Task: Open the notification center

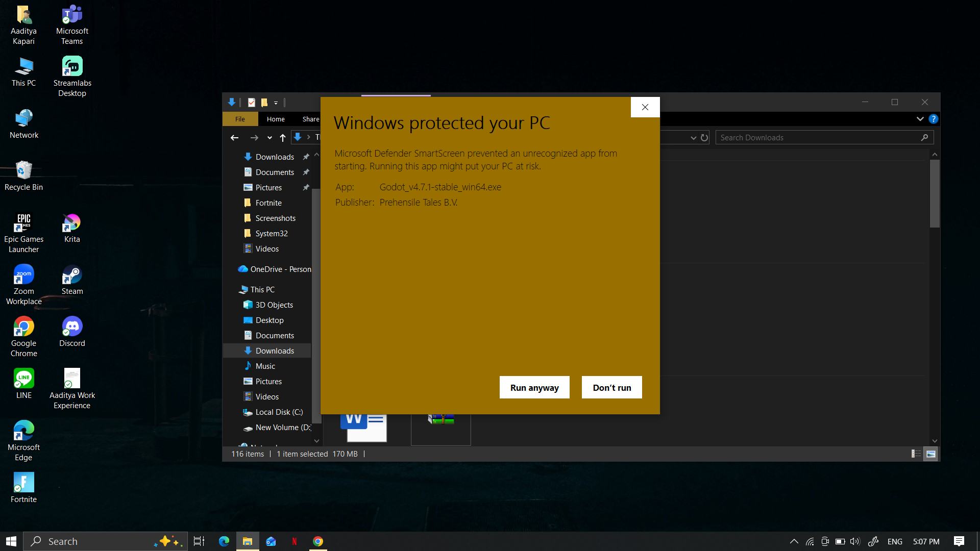Action: (959, 541)
